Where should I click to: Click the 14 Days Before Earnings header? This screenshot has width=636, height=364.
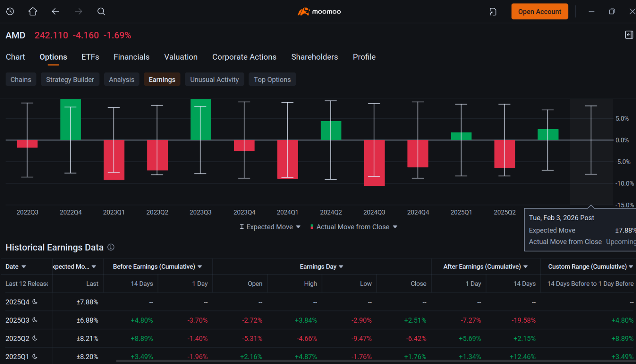pyautogui.click(x=142, y=284)
